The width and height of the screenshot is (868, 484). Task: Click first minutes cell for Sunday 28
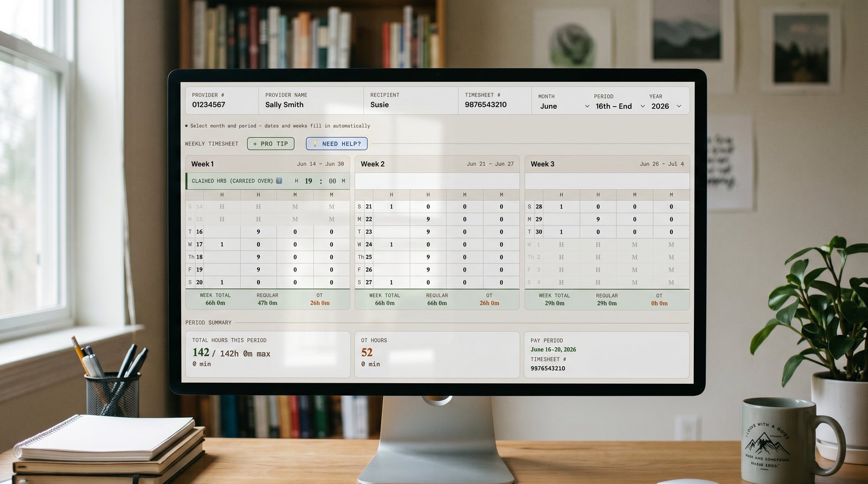635,206
